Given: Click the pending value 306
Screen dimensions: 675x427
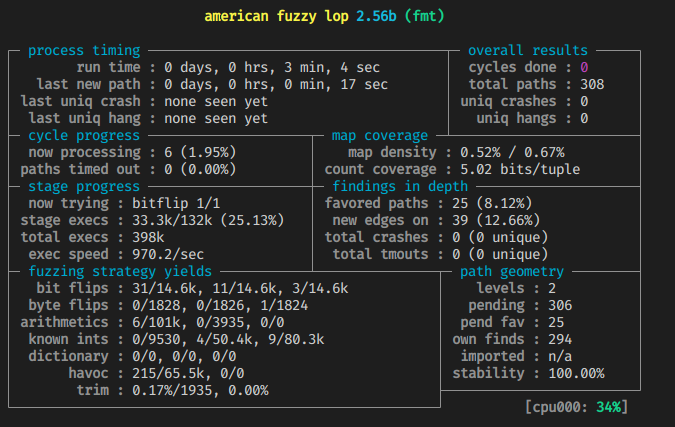Looking at the screenshot, I should [x=560, y=306].
